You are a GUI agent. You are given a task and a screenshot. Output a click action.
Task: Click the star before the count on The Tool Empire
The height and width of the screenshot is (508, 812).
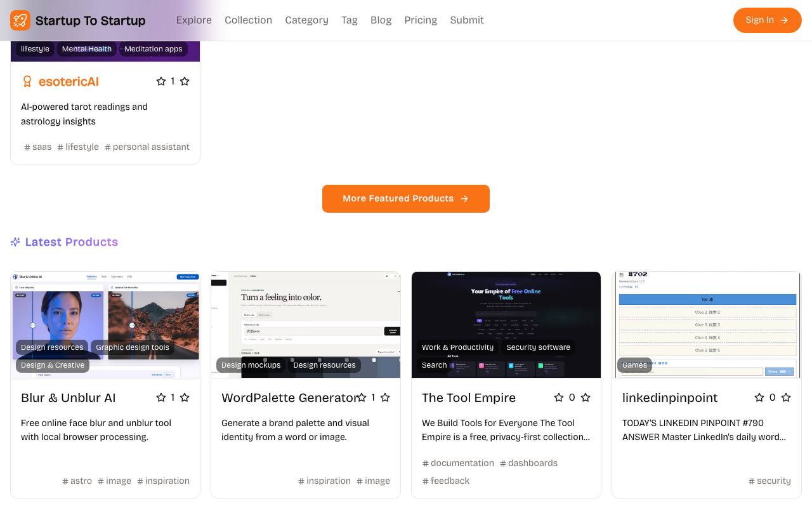[x=559, y=398]
